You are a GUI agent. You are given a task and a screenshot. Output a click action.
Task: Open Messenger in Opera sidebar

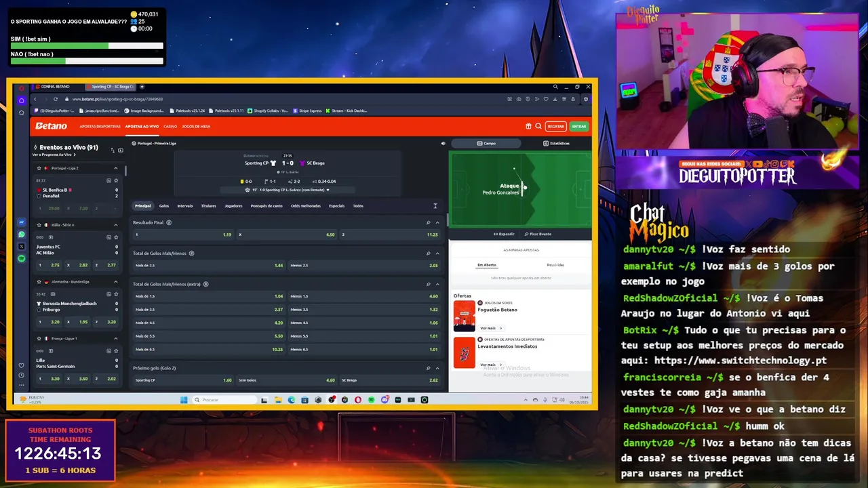click(x=22, y=222)
